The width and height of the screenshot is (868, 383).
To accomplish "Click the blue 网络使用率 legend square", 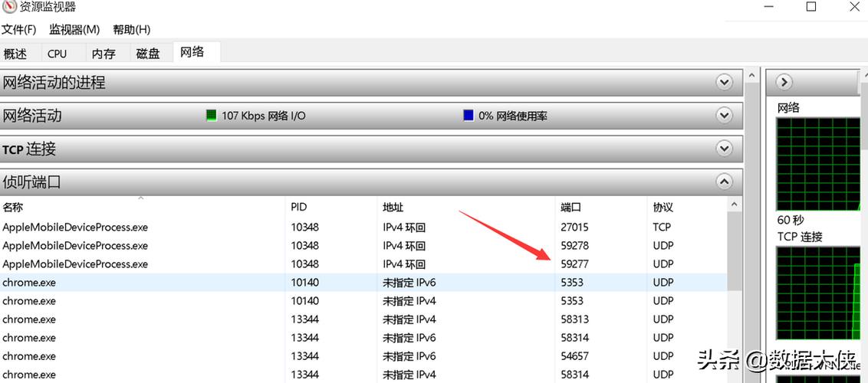I will pyautogui.click(x=469, y=116).
